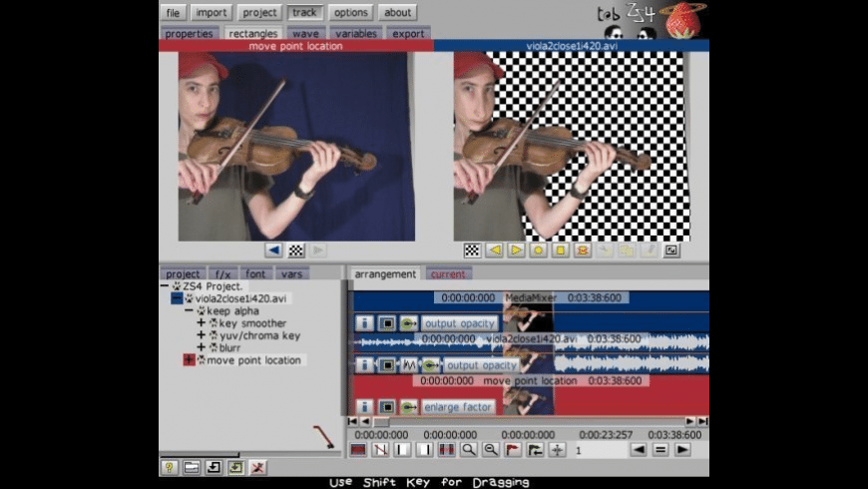Click output opacity button on viola2close1i420.avi track
This screenshot has width=868, height=489.
point(482,365)
